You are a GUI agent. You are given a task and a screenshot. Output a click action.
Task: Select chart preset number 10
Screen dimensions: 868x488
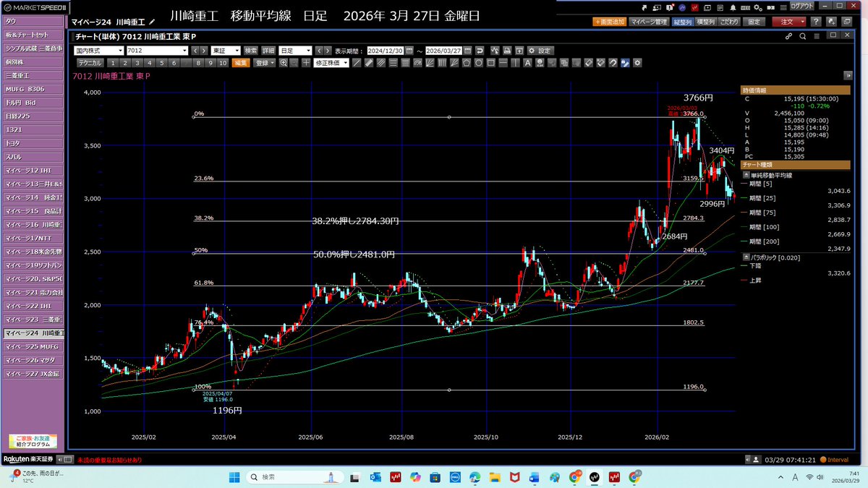tap(222, 63)
